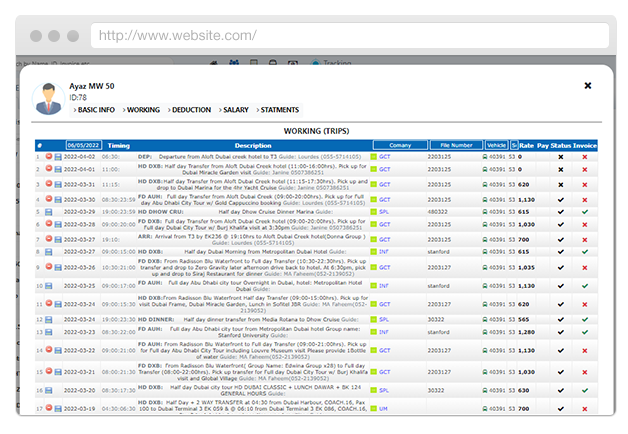This screenshot has width=628, height=434.
Task: Click the vehicle icon in row 1
Action: pyautogui.click(x=485, y=157)
